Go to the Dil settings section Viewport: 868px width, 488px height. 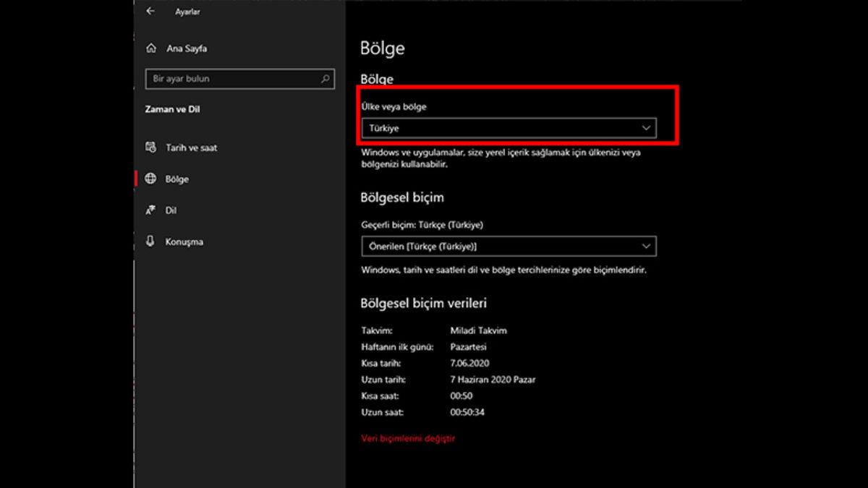[172, 210]
